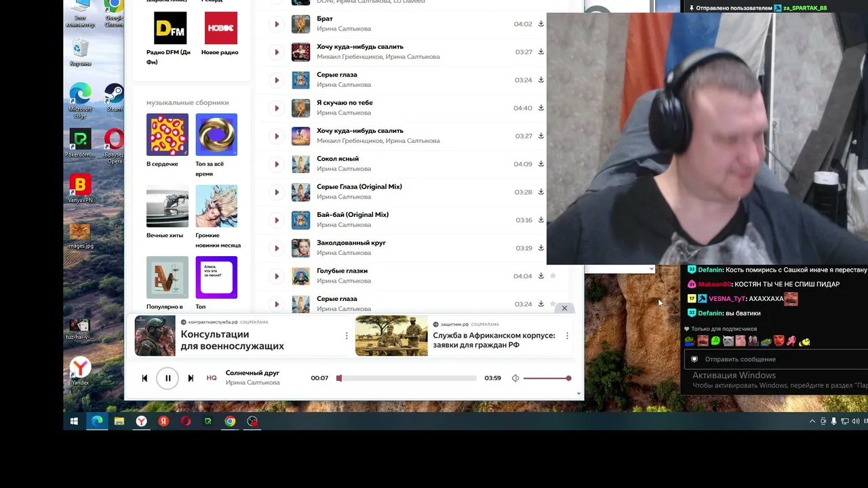
Task: Switch to Opera on the taskbar
Action: point(186,422)
